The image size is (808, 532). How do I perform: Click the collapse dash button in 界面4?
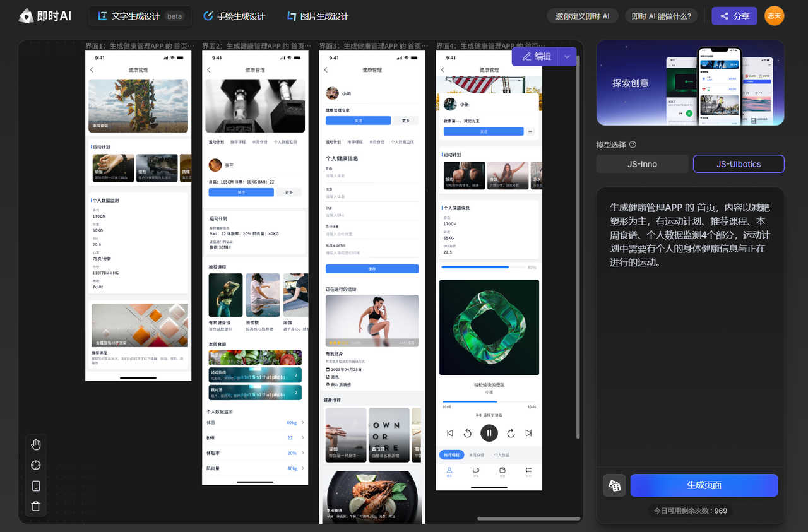530,131
